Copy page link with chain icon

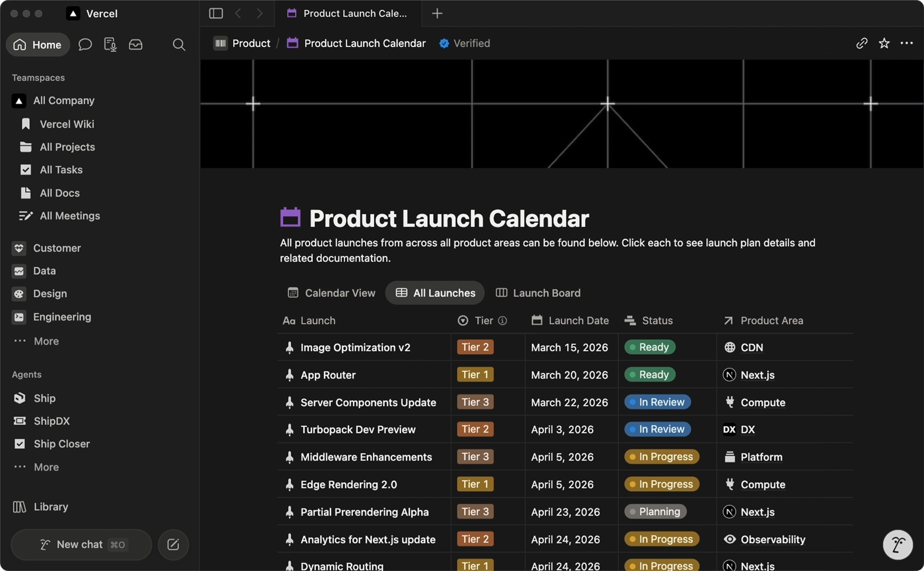coord(862,43)
